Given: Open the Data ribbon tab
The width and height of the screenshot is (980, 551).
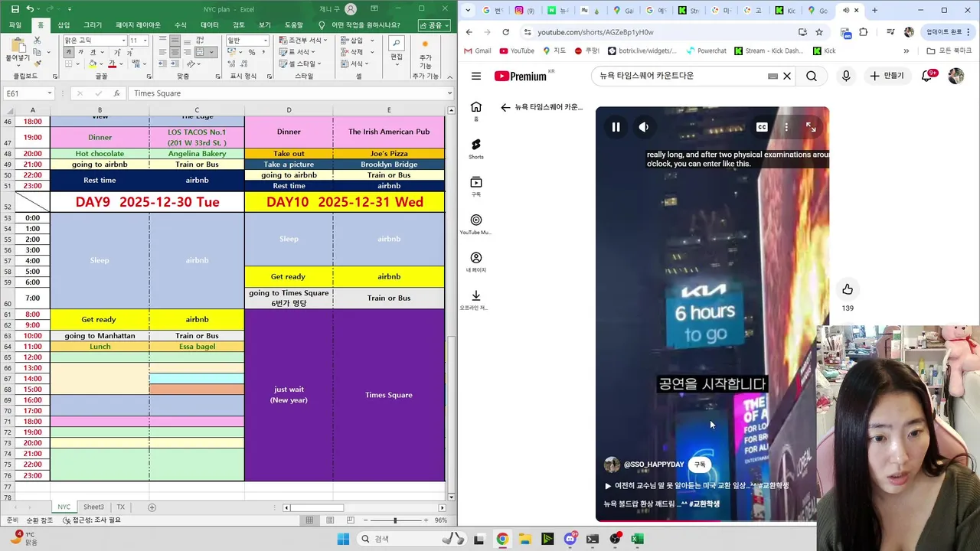Looking at the screenshot, I should coord(210,25).
